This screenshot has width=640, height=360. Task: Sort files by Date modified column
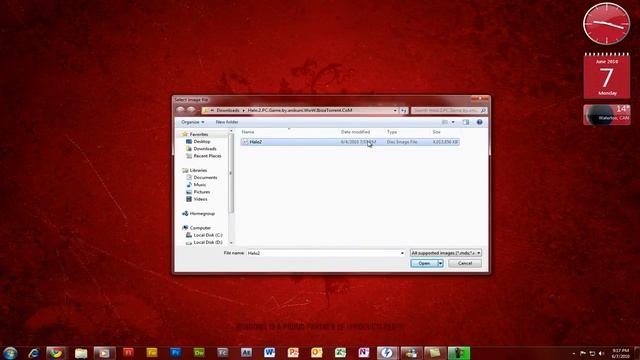click(356, 132)
